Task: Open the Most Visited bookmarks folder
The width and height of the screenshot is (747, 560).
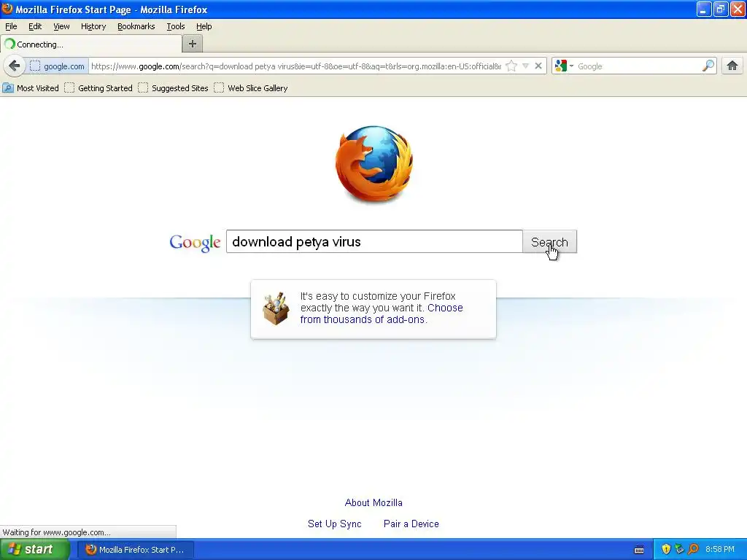Action: tap(31, 88)
